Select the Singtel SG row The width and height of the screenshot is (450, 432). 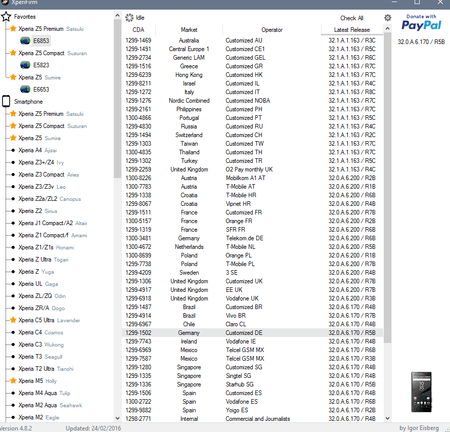coord(253,376)
